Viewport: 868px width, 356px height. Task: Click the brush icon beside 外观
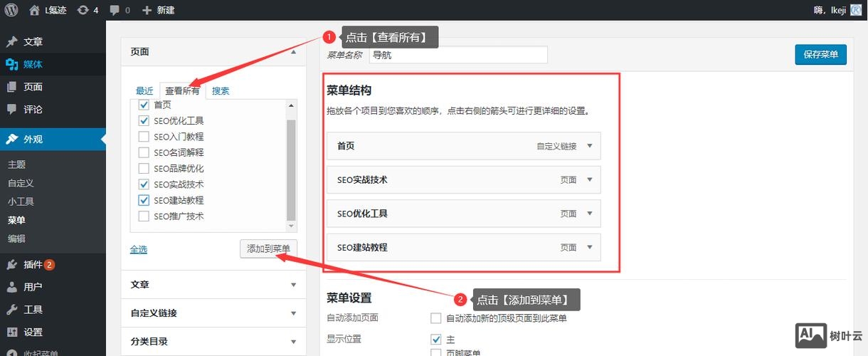point(11,140)
